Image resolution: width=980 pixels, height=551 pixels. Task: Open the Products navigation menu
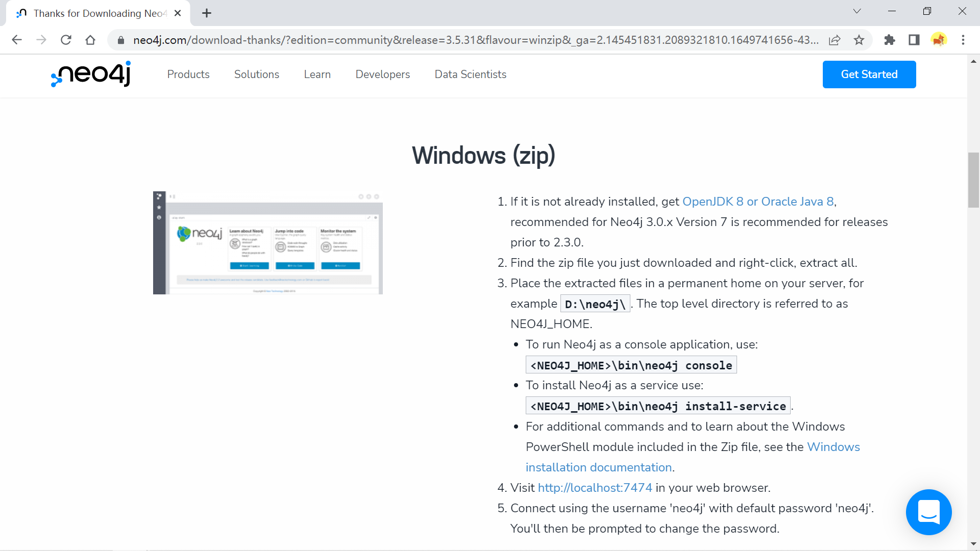tap(188, 74)
